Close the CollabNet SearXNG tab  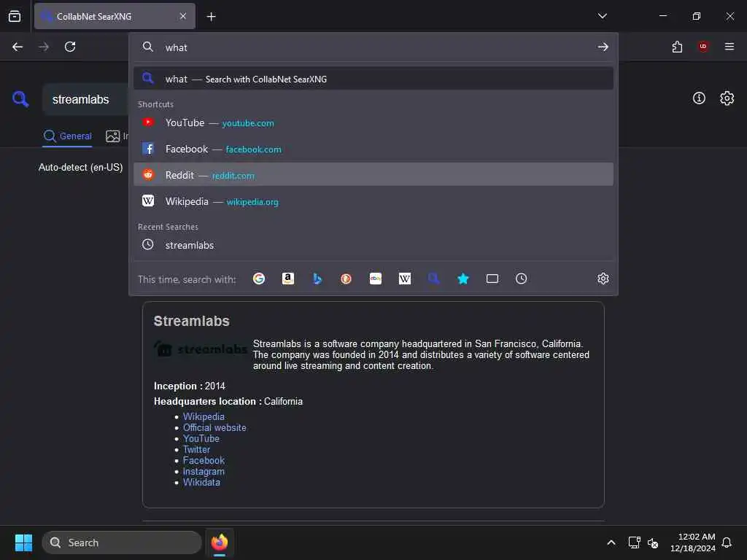click(183, 16)
